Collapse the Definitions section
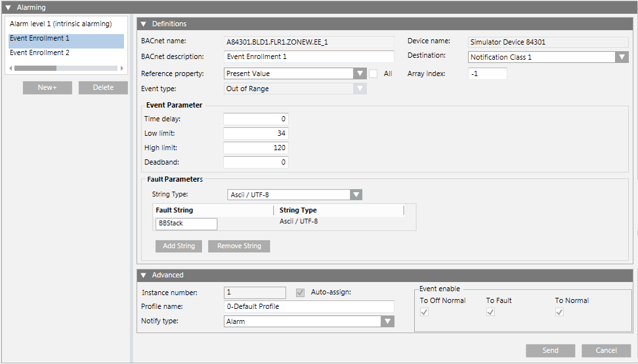The width and height of the screenshot is (638, 364). click(143, 24)
